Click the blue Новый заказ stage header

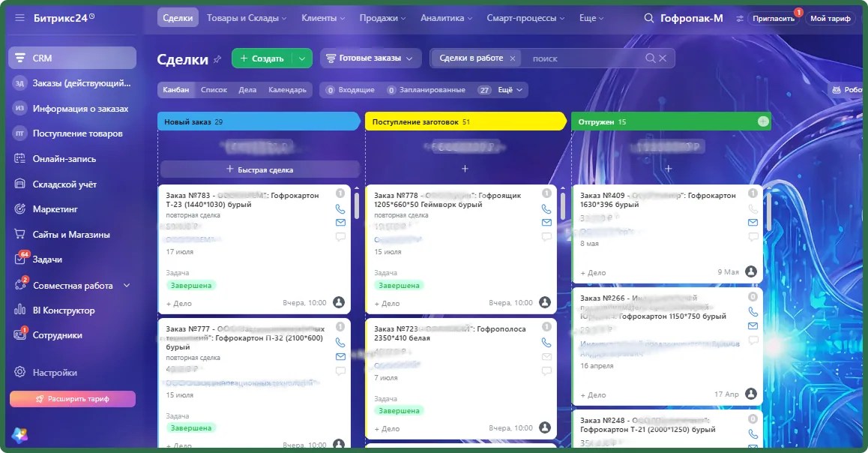point(259,121)
